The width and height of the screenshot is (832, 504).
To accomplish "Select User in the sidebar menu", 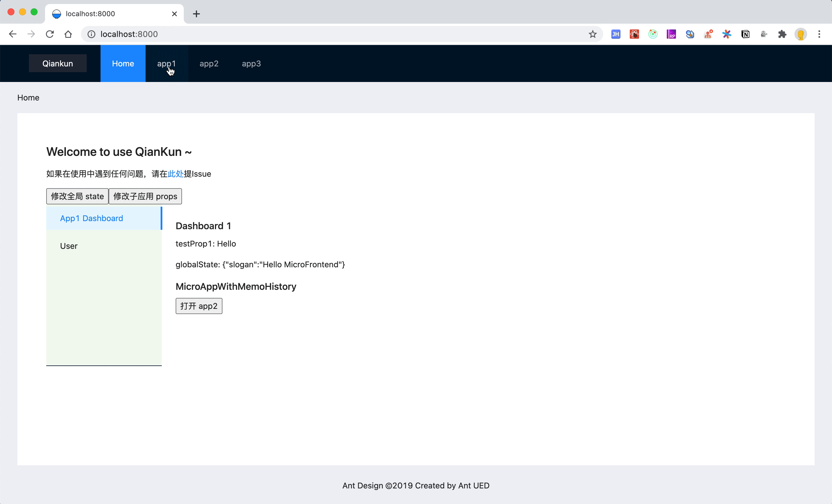I will pos(68,246).
